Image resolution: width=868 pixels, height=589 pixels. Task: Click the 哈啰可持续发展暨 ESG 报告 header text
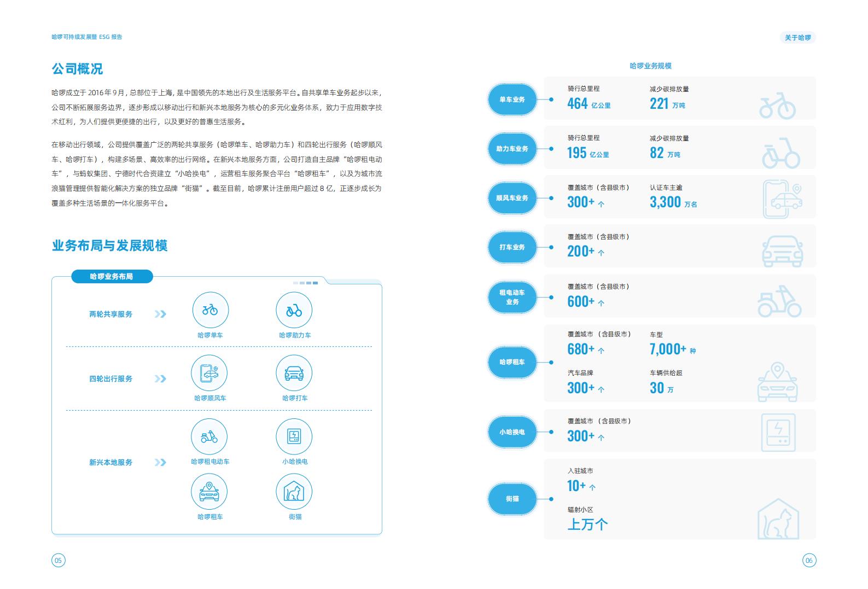(87, 37)
